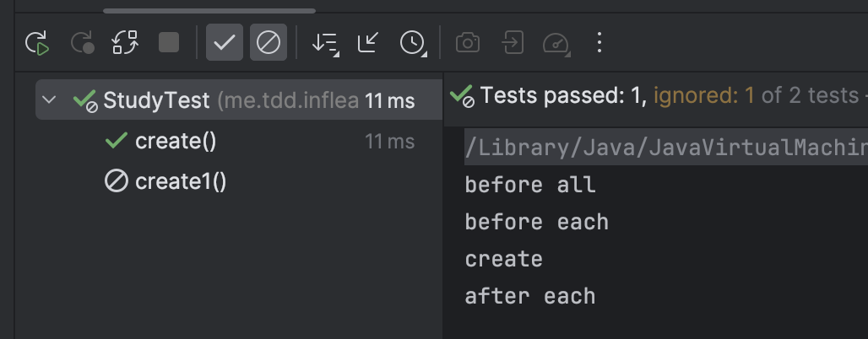Image resolution: width=868 pixels, height=339 pixels.
Task: Collapse the StudyTest tree node chevron
Action: (49, 100)
